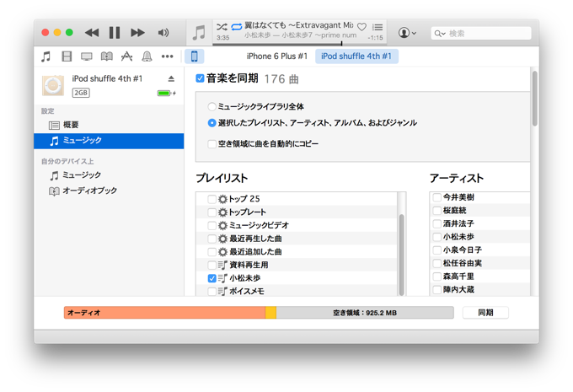
Task: Switch to the Music library icon
Action: (x=46, y=56)
